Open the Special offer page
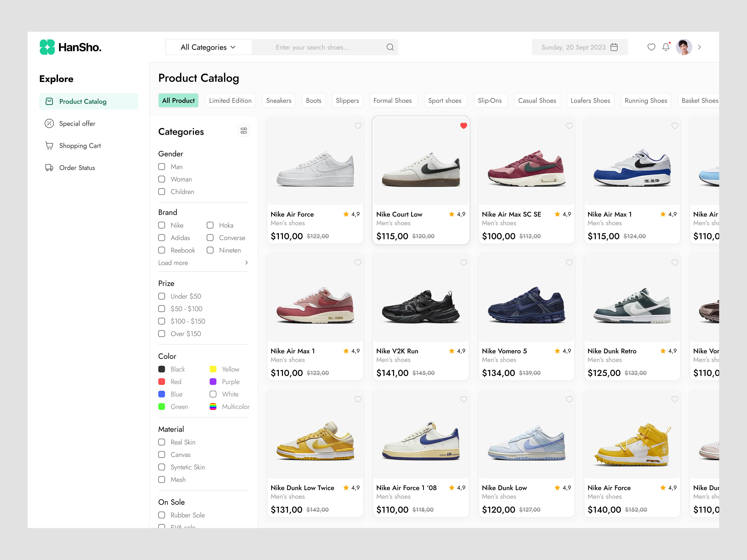The height and width of the screenshot is (560, 747). (77, 123)
